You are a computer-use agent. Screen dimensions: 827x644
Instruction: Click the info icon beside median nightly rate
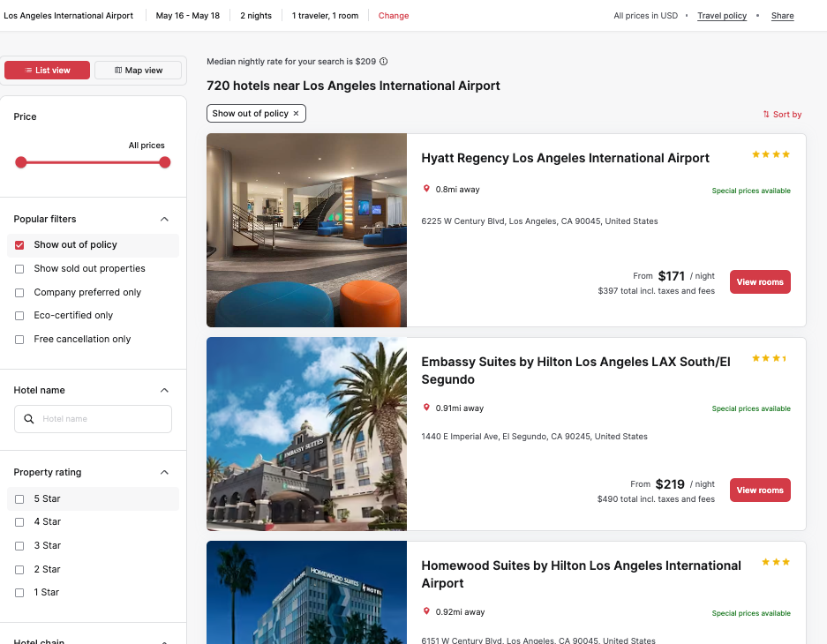(x=383, y=61)
